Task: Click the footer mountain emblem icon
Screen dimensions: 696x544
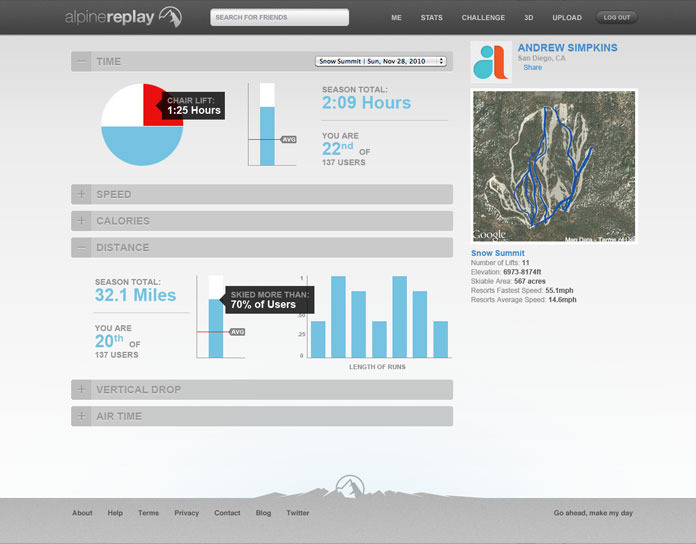Action: pos(350,487)
